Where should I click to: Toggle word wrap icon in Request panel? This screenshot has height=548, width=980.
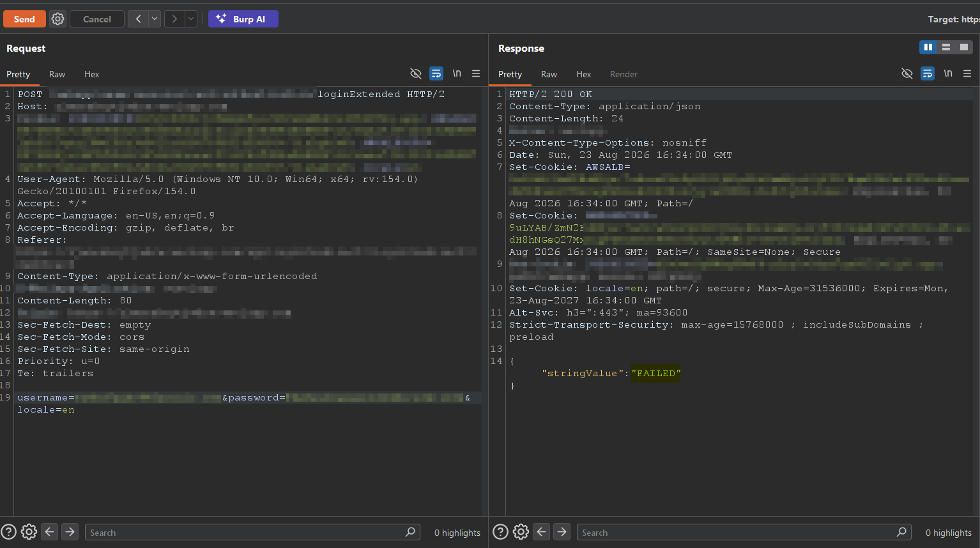tap(436, 73)
